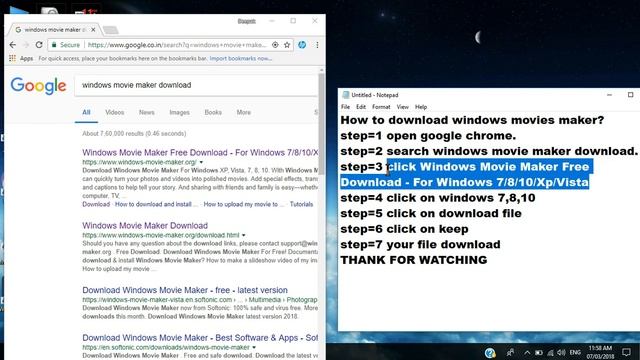
Task: Click the 'step=4 click on windows 7,8,10' line
Action: (x=438, y=198)
